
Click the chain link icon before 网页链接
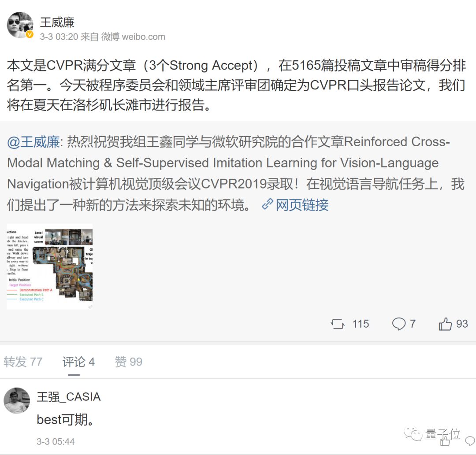coord(268,204)
